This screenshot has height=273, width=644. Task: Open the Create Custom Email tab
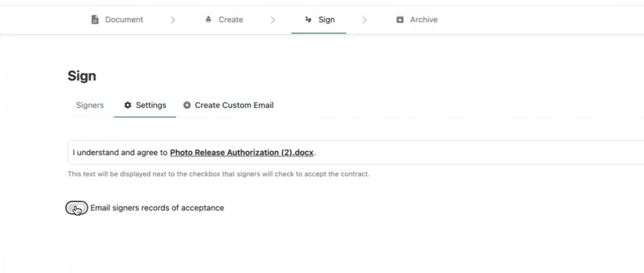tap(234, 105)
